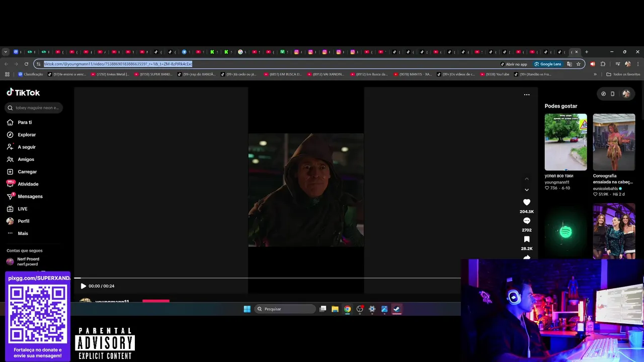Click the Chrome address bar URL
Image resolution: width=644 pixels, height=362 pixels.
tap(118, 64)
